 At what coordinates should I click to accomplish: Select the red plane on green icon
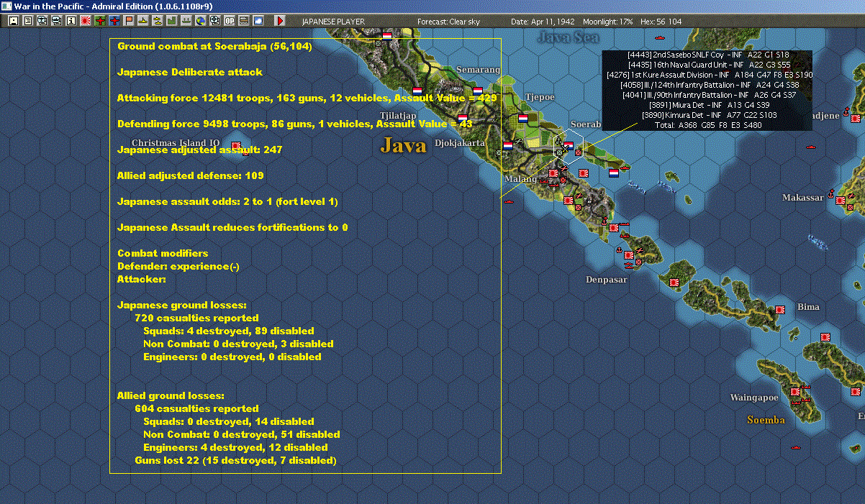point(100,21)
